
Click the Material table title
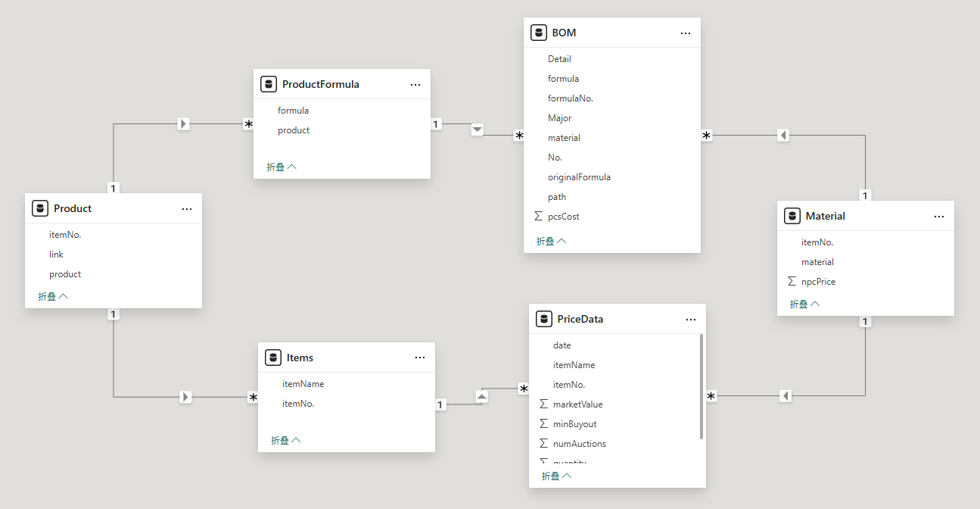[826, 217]
